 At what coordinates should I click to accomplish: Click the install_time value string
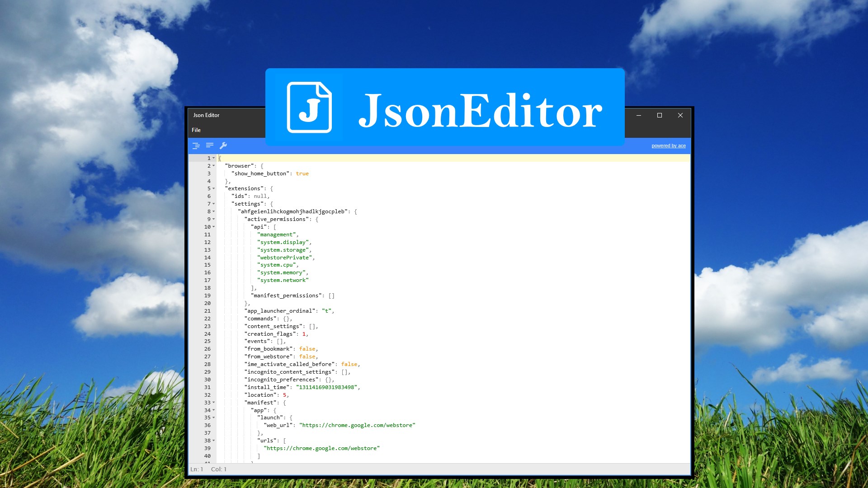pyautogui.click(x=326, y=387)
